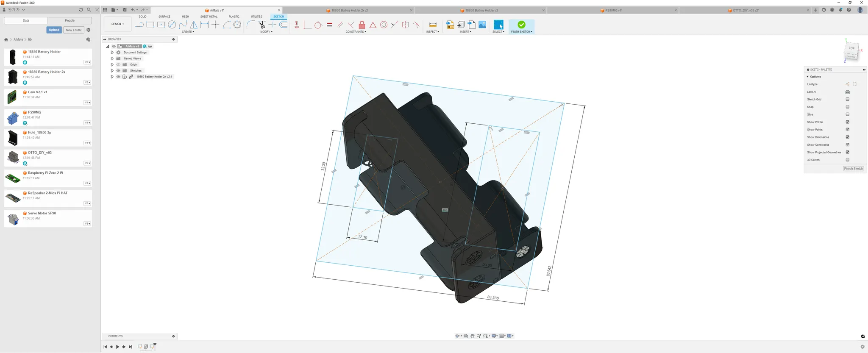
Task: Apply the Fix/Unfix lock constraint
Action: [362, 25]
